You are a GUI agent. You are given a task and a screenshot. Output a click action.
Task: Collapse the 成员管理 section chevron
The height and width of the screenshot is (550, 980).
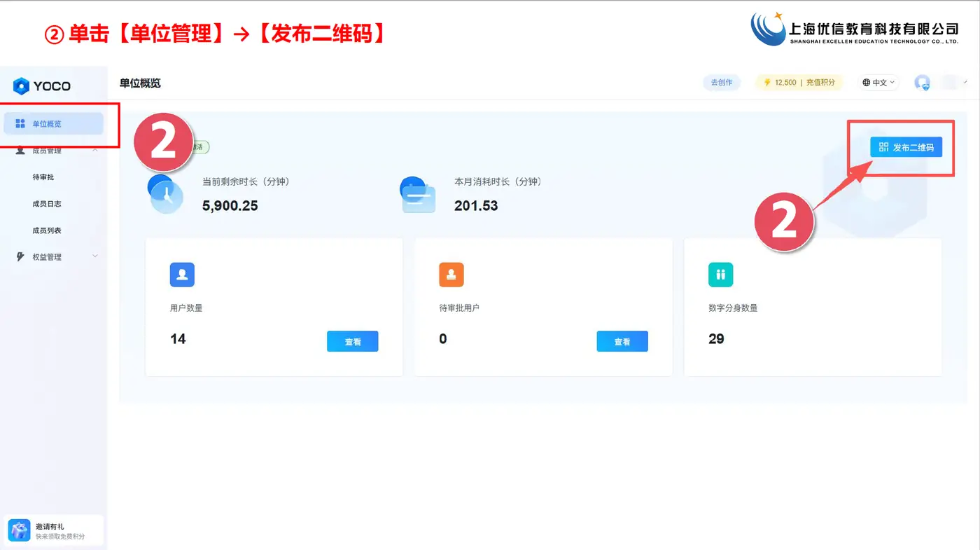click(x=95, y=151)
